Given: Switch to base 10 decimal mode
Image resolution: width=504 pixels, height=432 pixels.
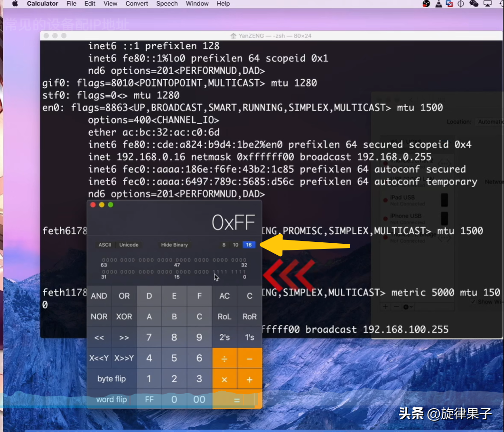Looking at the screenshot, I should (236, 245).
